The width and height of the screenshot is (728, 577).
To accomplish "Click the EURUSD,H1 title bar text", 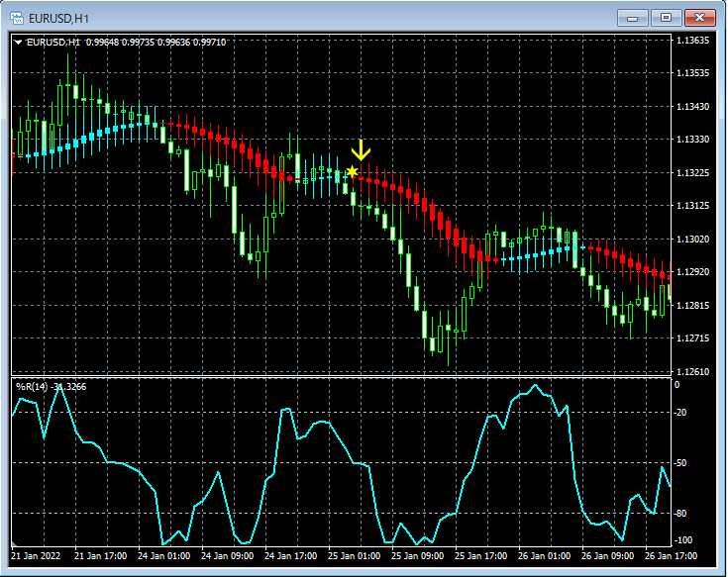I will point(58,19).
